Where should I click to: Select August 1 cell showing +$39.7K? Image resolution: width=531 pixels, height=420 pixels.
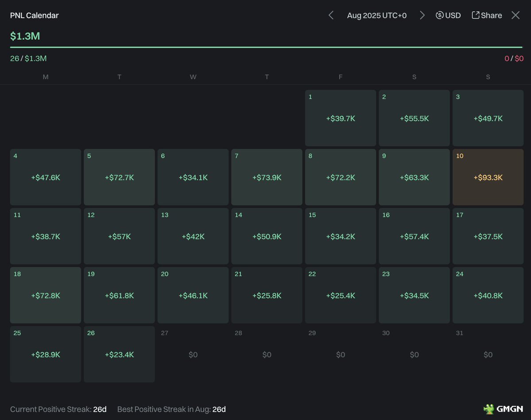(x=340, y=118)
